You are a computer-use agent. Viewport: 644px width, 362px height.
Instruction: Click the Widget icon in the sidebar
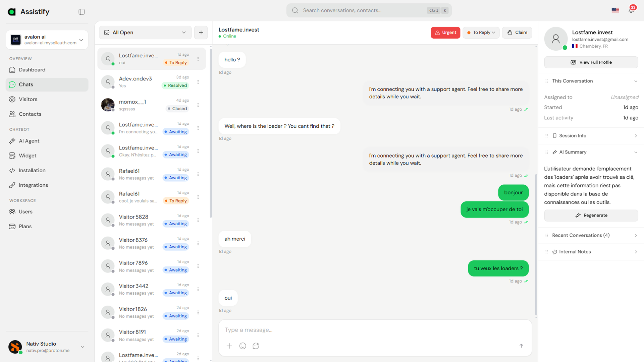[12, 156]
